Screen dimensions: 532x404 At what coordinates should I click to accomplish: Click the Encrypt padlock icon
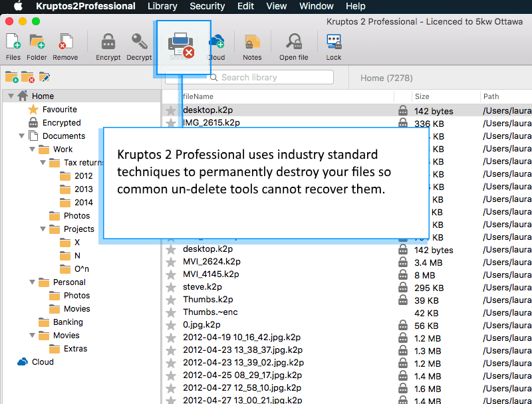pos(108,43)
